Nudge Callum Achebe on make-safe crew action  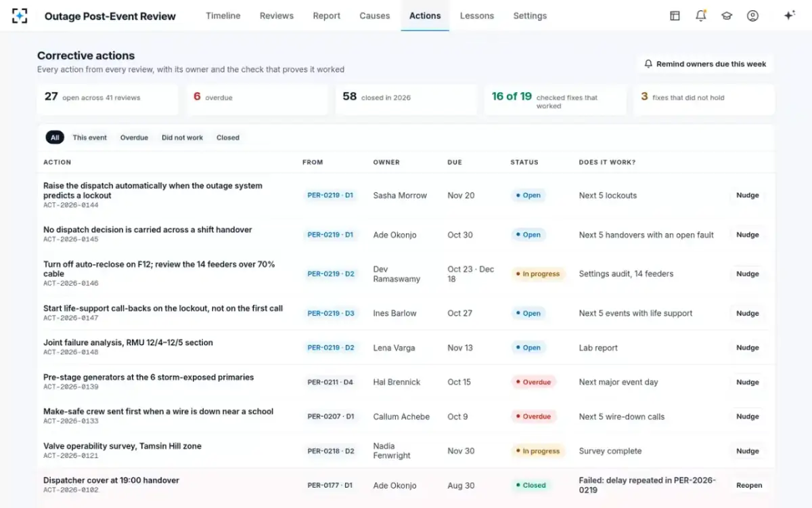tap(748, 417)
